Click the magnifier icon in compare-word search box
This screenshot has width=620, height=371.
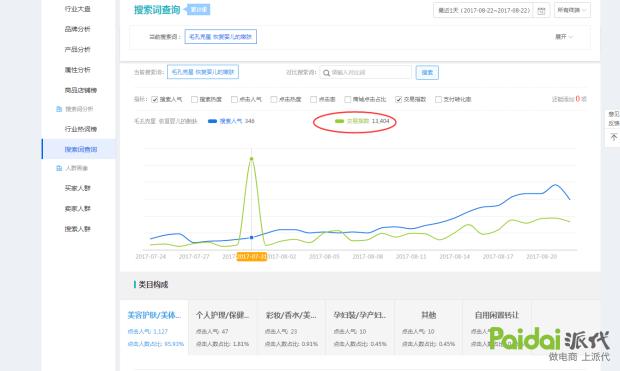click(x=326, y=73)
